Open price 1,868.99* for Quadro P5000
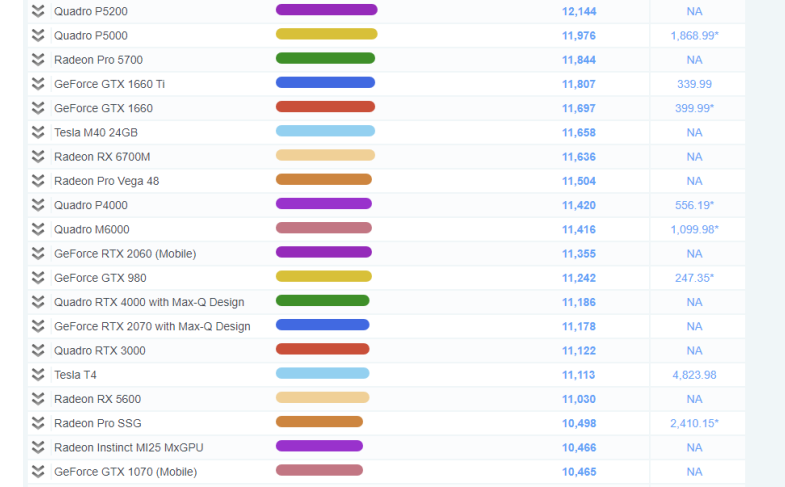Screen dimensions: 785x487 pos(694,36)
